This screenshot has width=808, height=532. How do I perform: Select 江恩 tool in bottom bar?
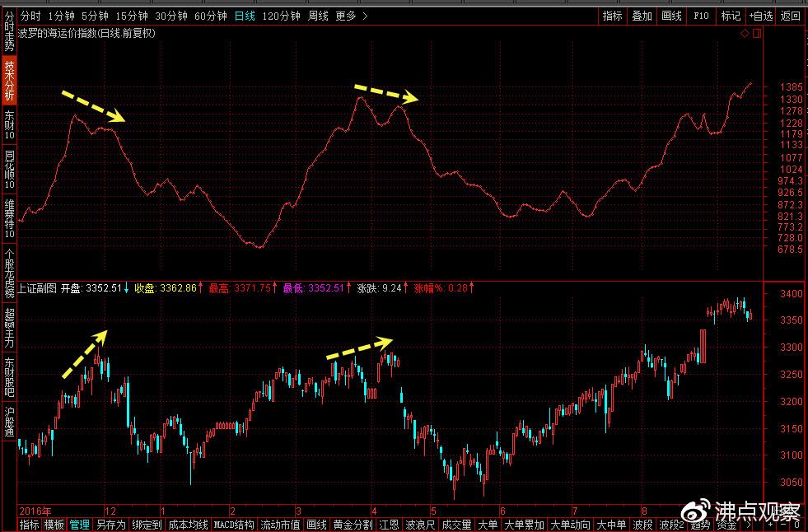click(389, 525)
